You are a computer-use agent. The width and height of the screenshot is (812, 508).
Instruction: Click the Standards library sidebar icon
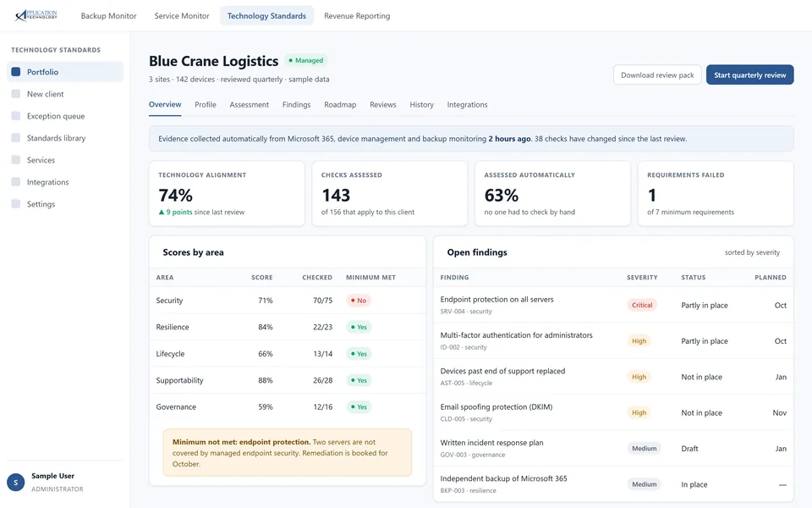[x=16, y=138]
